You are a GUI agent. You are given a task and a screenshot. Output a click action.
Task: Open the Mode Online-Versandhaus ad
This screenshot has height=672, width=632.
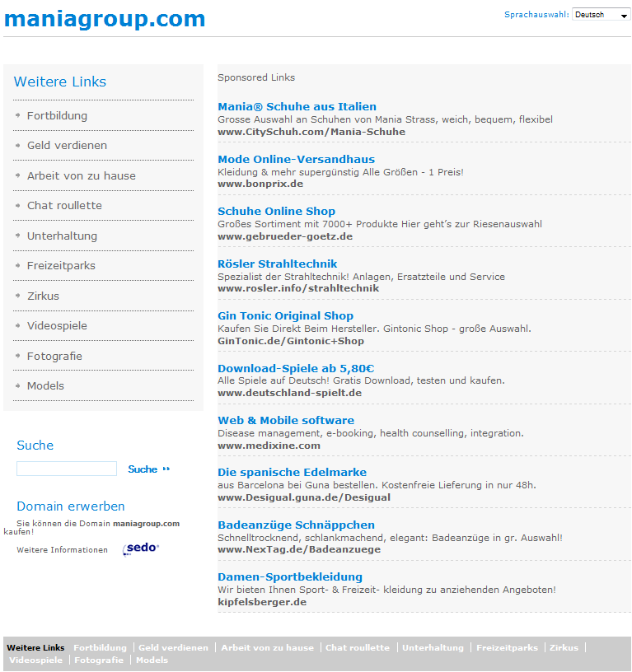(x=297, y=159)
